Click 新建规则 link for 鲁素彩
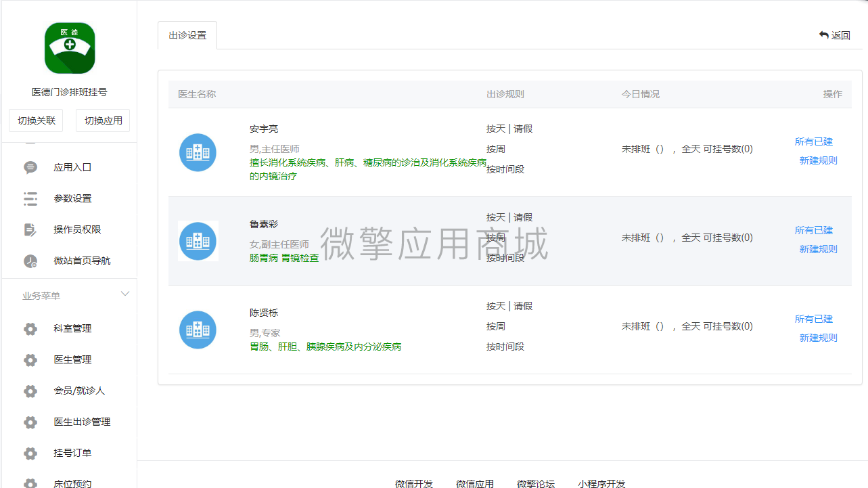868x488 pixels. (x=819, y=249)
